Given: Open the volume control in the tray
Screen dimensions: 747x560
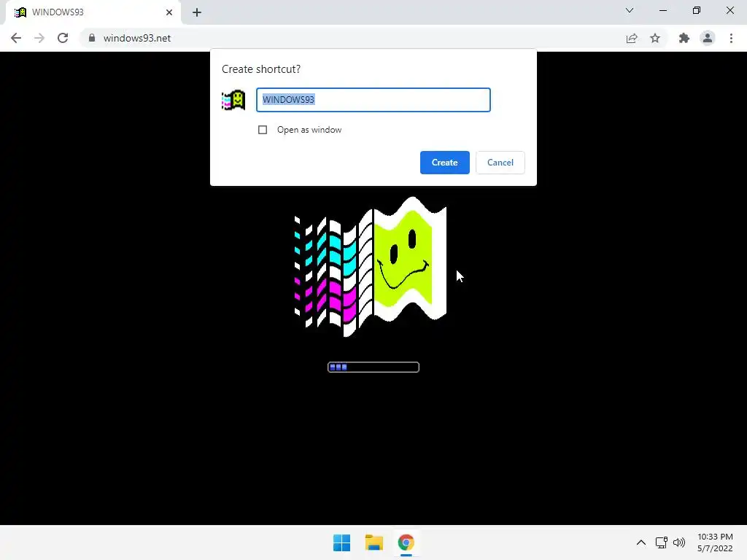Looking at the screenshot, I should (x=679, y=542).
